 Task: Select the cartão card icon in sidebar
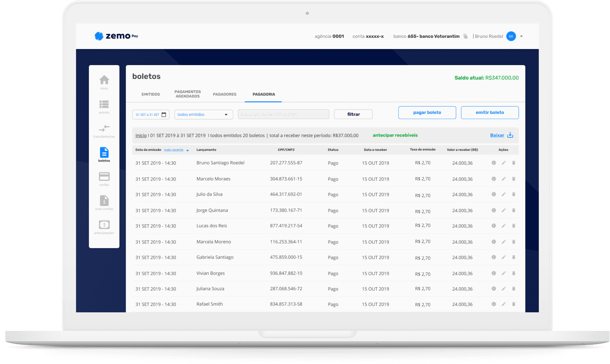[x=104, y=177]
